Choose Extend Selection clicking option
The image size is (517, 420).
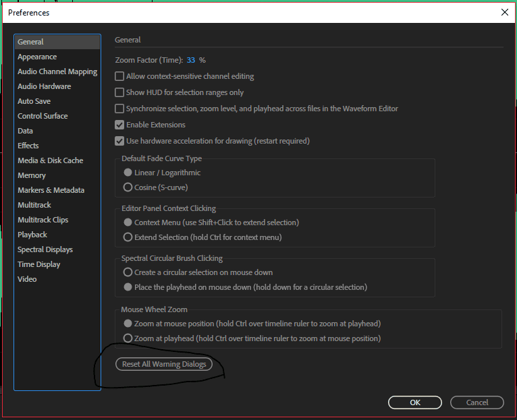click(x=128, y=237)
